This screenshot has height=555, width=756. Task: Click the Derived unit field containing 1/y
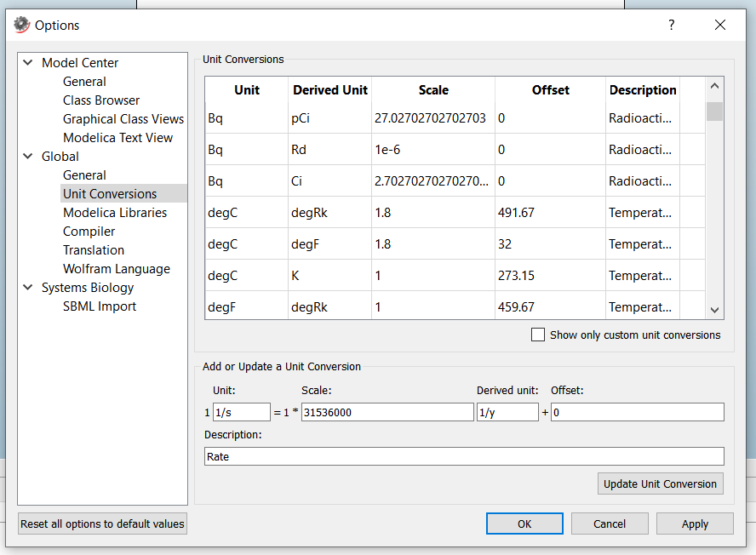click(x=507, y=412)
